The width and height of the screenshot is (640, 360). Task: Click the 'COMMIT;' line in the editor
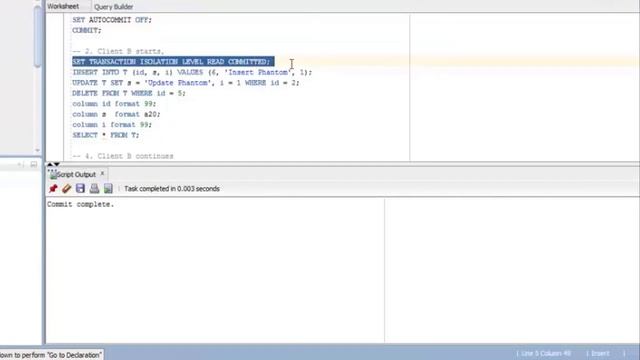pos(87,30)
